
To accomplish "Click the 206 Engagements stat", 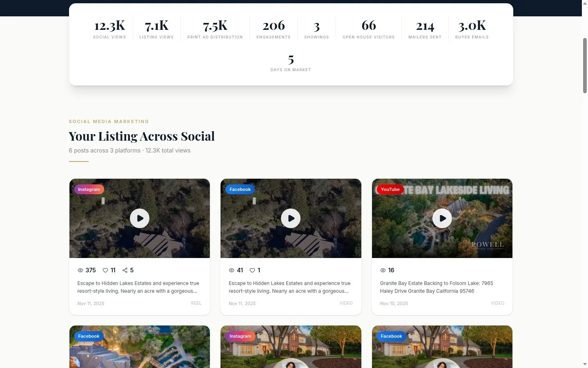I will [274, 29].
